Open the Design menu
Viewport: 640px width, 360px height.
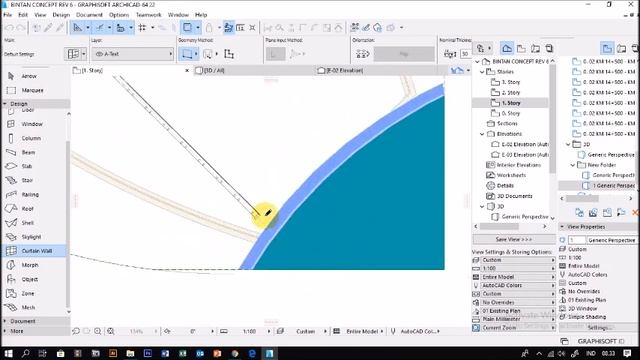pyautogui.click(x=61, y=15)
